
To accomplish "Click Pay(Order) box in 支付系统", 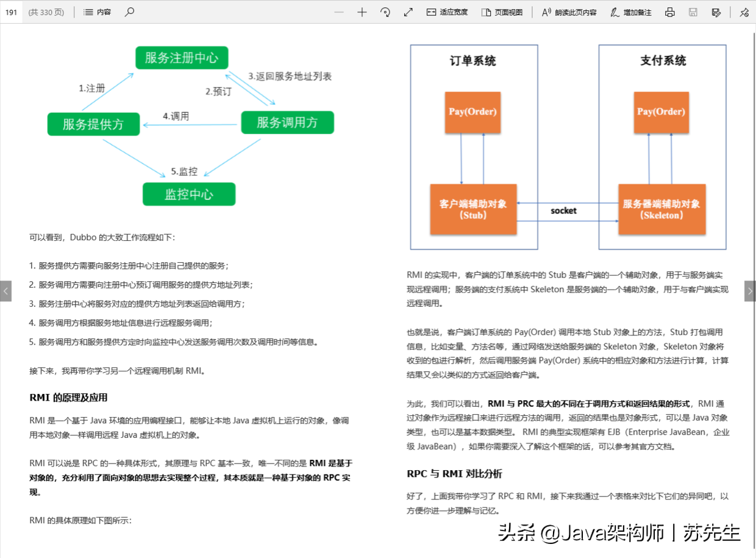I will (661, 112).
